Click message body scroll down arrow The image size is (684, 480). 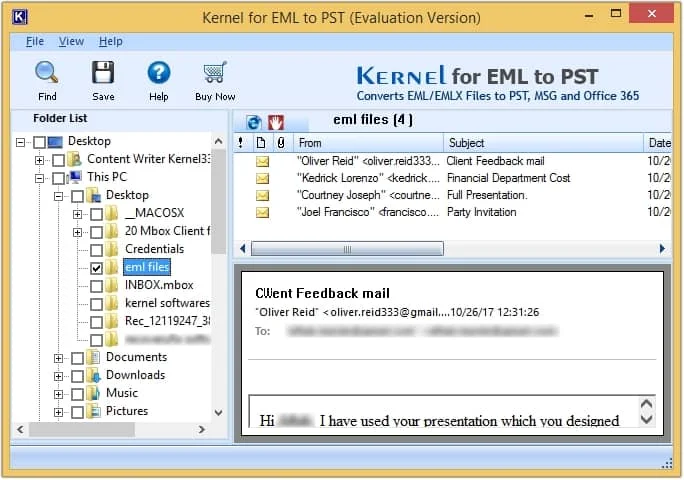point(646,419)
